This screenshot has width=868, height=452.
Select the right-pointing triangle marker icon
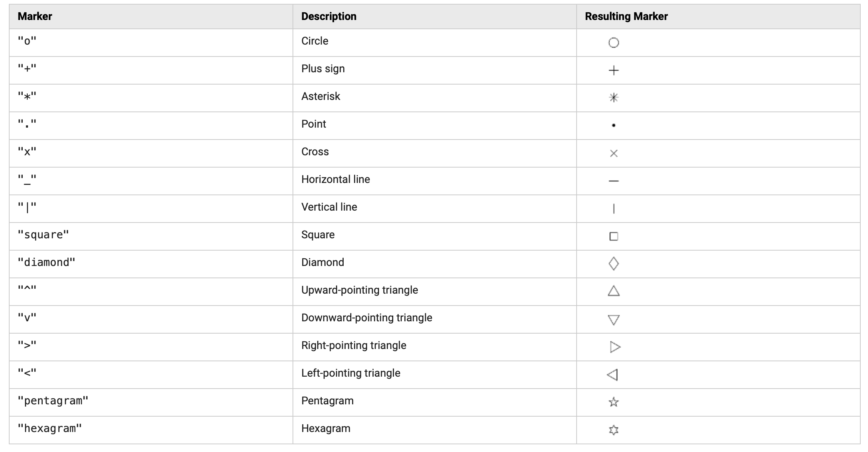click(x=615, y=347)
